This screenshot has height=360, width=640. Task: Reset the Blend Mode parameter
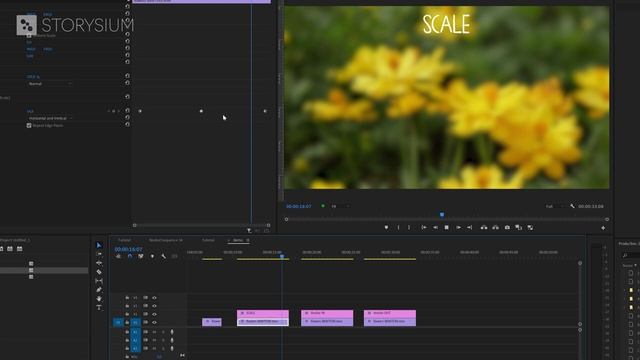[127, 83]
